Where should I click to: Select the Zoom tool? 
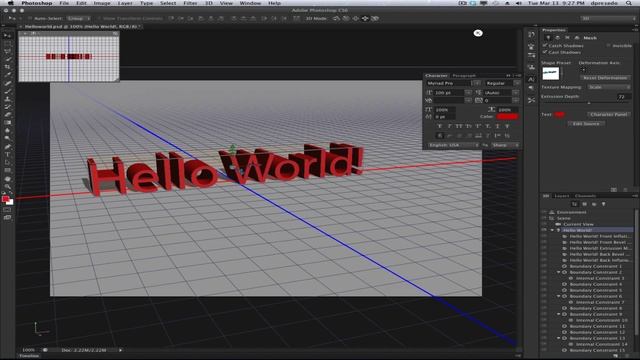pyautogui.click(x=7, y=187)
